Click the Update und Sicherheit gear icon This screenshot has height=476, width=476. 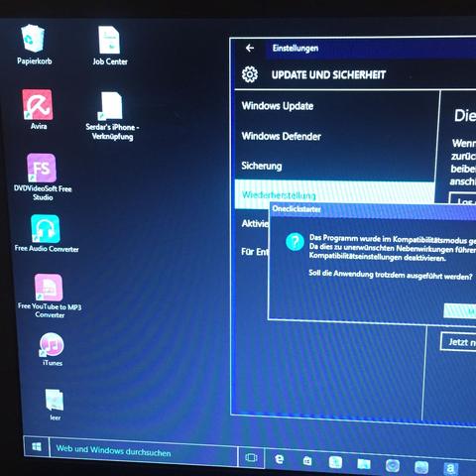(250, 74)
